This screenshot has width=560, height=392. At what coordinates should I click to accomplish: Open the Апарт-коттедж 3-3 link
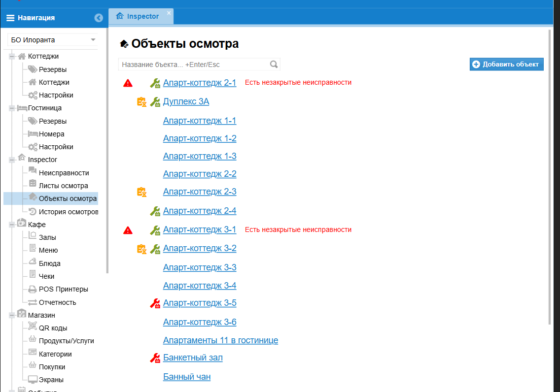[200, 267]
